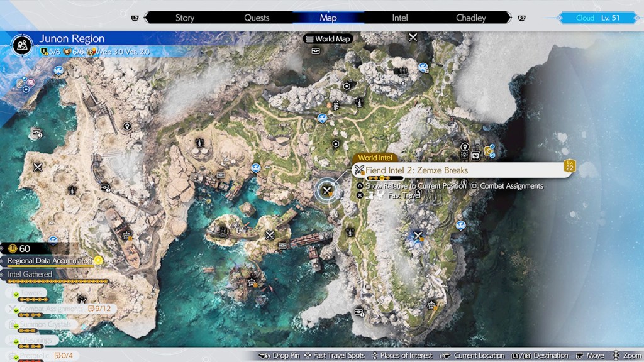Click the Intel Gathered progress bar
The width and height of the screenshot is (644, 362).
57,282
